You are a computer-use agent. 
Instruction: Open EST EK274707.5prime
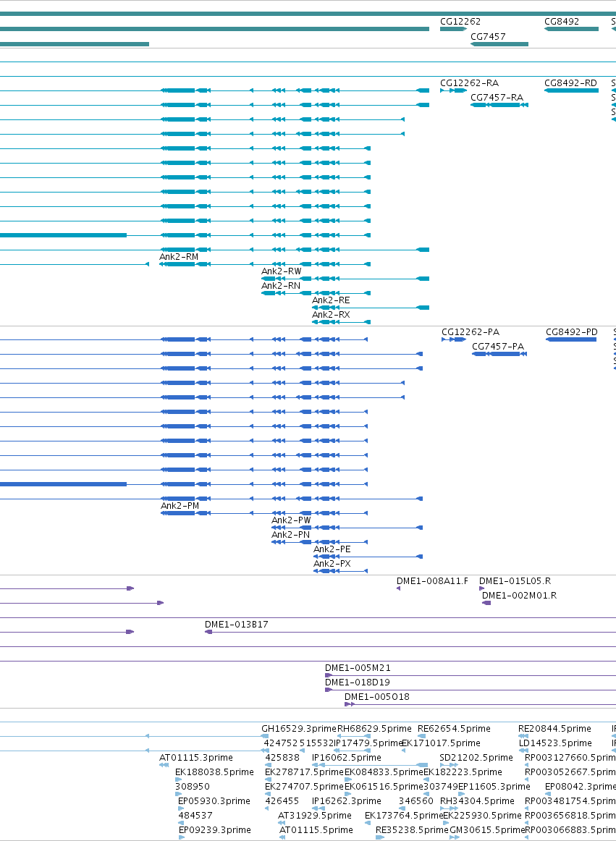(x=304, y=787)
